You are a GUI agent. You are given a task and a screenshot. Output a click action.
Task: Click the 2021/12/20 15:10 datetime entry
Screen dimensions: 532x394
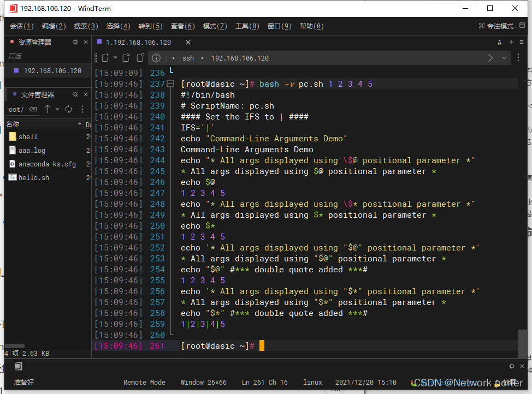pyautogui.click(x=366, y=383)
